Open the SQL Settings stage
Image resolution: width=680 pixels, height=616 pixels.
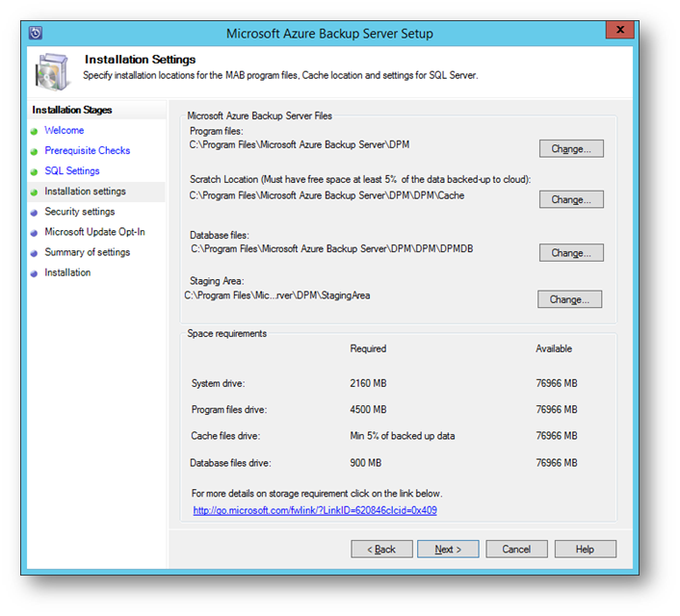click(x=72, y=170)
